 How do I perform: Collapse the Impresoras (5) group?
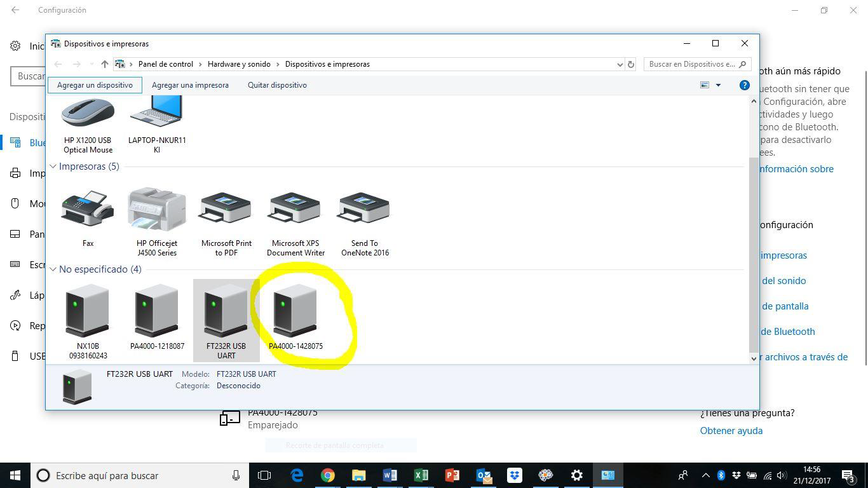coord(53,166)
